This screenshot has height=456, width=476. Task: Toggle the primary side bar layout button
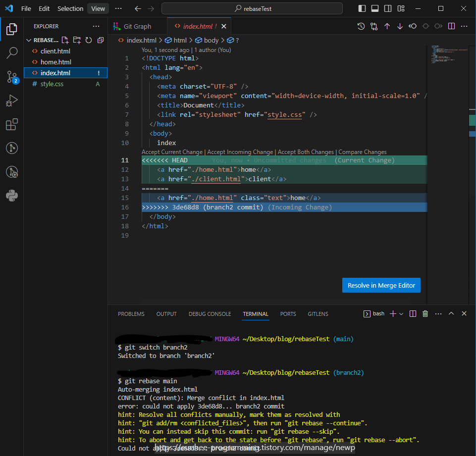click(x=362, y=8)
